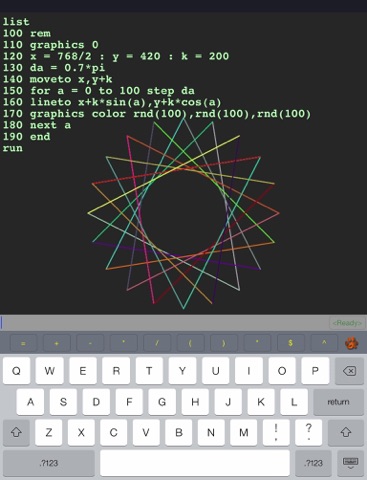367x480 pixels.
Task: Tap the I key
Action: click(x=249, y=371)
